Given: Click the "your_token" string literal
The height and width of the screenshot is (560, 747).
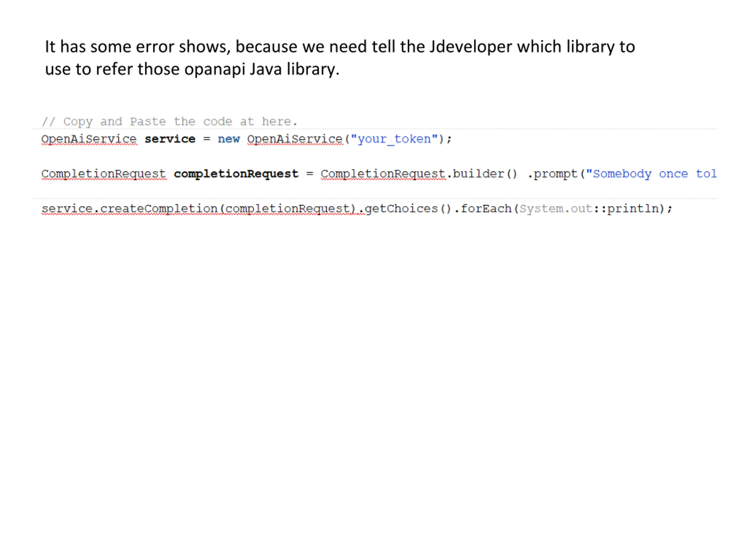Looking at the screenshot, I should tap(394, 139).
